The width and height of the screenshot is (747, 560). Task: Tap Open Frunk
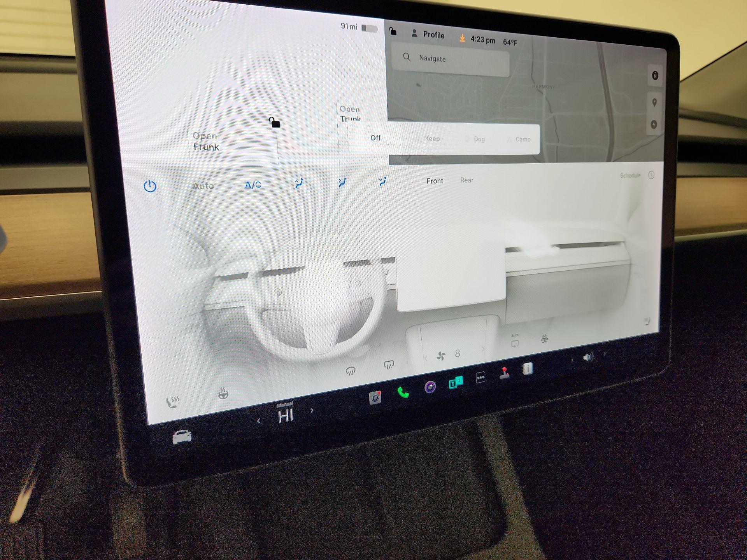(206, 141)
